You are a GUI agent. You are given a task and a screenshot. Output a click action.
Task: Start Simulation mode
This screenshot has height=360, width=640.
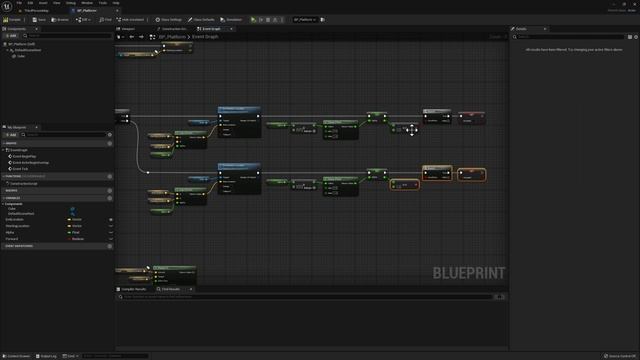pyautogui.click(x=231, y=20)
